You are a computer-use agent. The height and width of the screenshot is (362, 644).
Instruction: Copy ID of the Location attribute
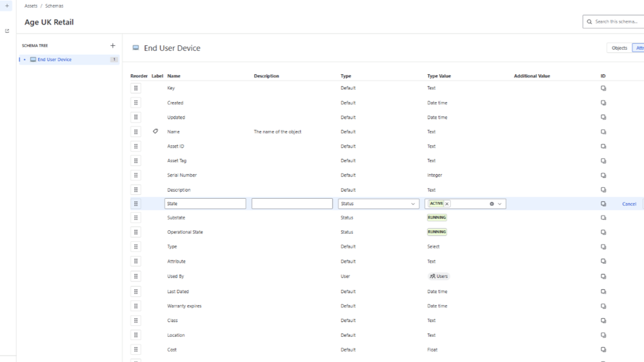[x=603, y=335]
